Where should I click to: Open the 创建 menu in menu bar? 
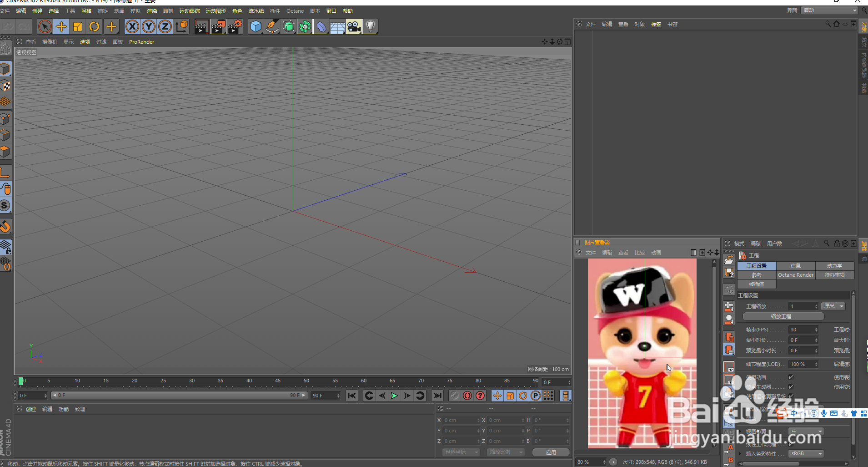[x=37, y=11]
